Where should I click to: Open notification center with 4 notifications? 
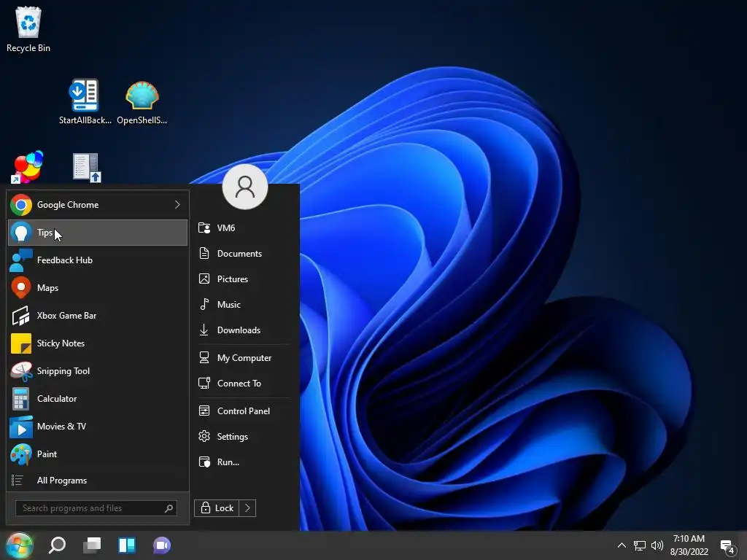coord(728,547)
